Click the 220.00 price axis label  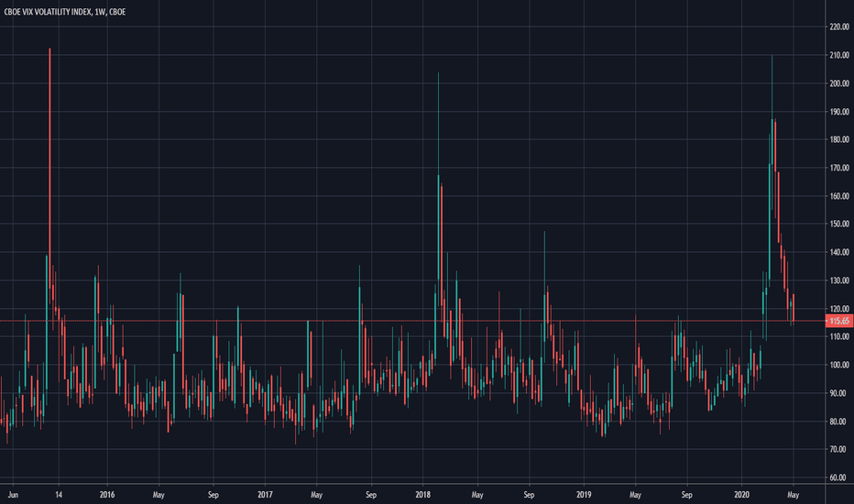839,27
